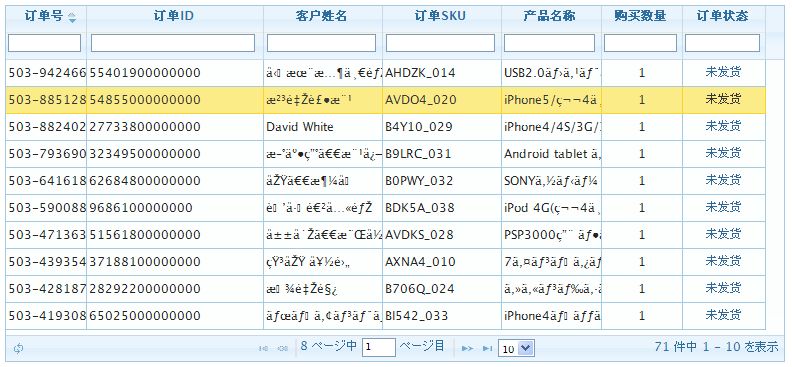The image size is (792, 367).
Task: Click order ID 62684800000000
Action: (x=145, y=181)
